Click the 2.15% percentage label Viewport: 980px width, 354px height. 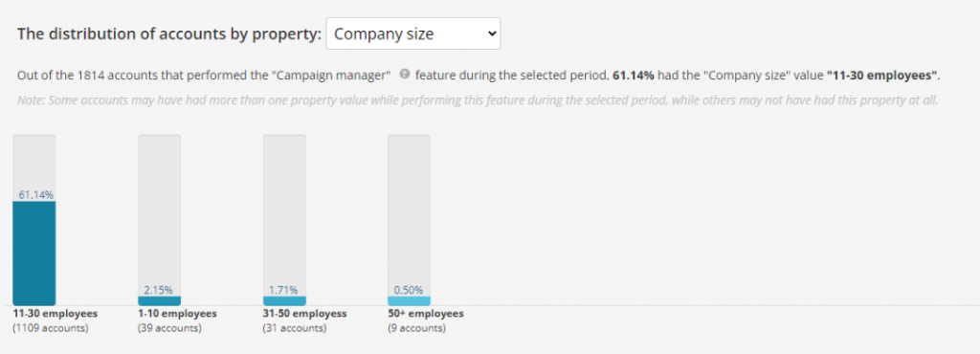pos(158,290)
